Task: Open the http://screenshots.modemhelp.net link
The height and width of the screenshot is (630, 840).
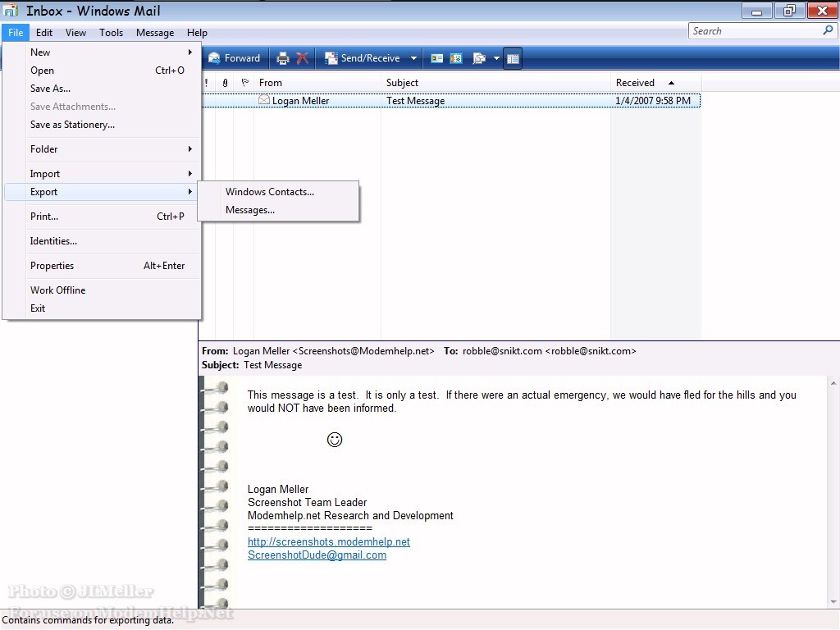Action: pos(328,541)
